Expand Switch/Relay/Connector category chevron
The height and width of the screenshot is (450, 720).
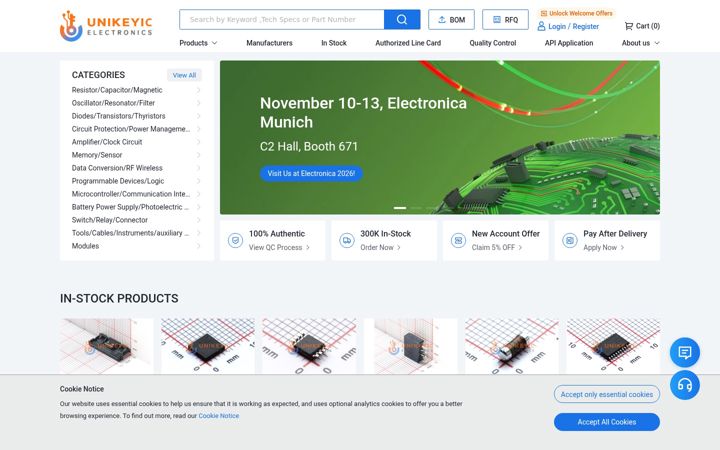(x=198, y=220)
